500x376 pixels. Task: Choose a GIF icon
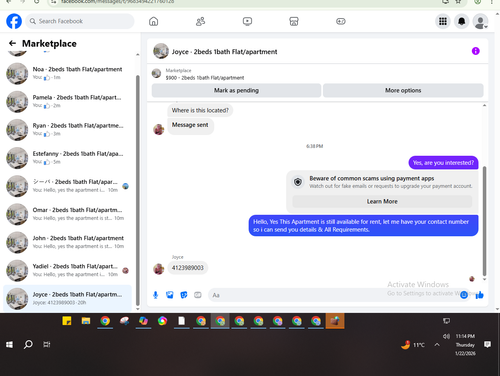[x=198, y=295]
